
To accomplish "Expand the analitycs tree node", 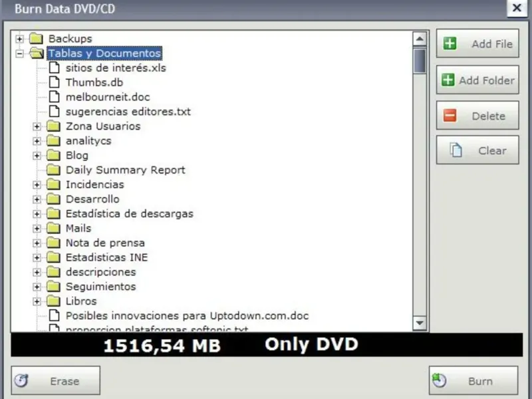I will click(37, 141).
